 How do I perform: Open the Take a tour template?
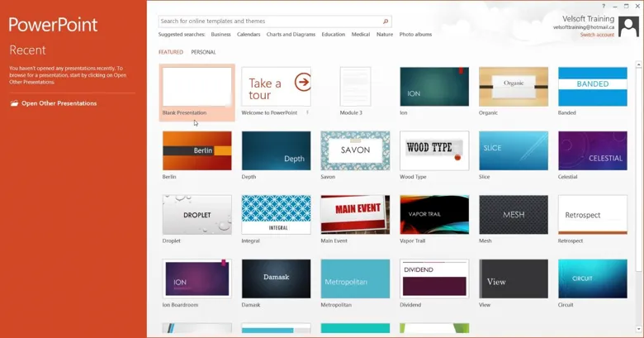[x=276, y=87]
